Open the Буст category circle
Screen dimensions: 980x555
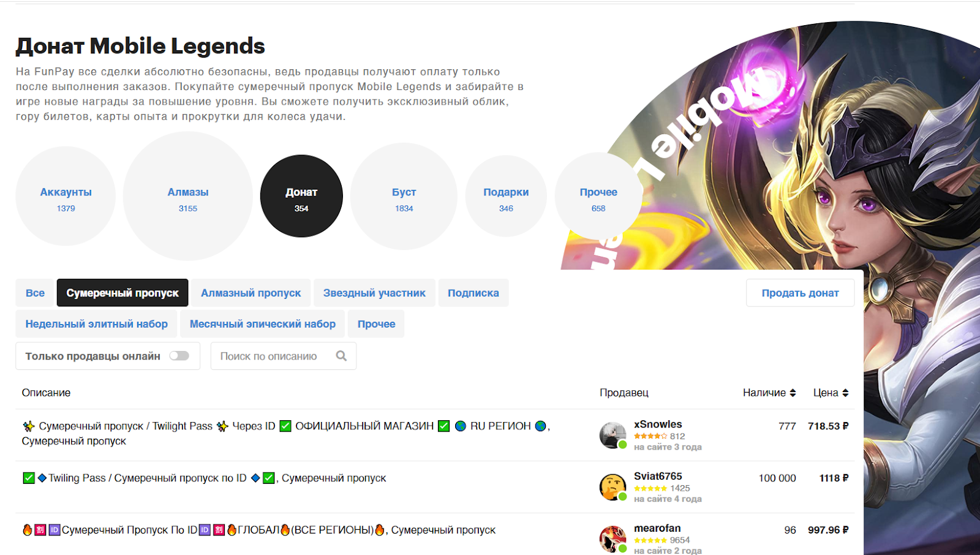404,196
